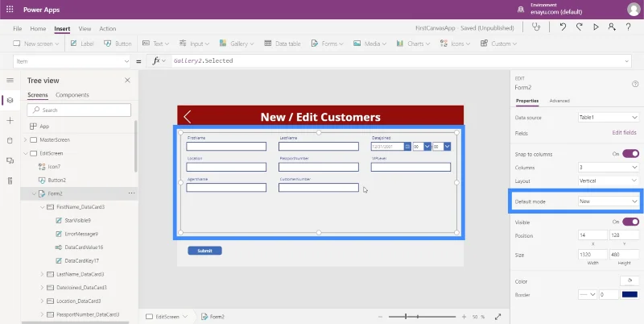Expand the LastName_DataCard3 node
The width and height of the screenshot is (644, 324).
pos(42,274)
